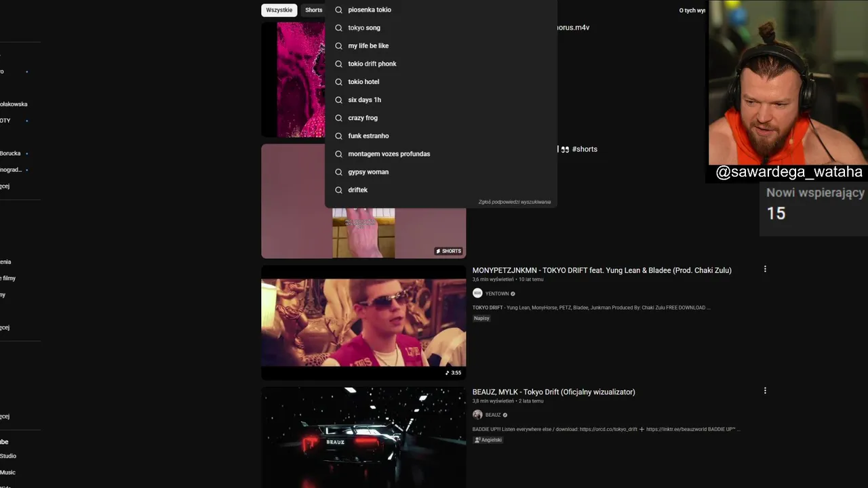Open three-dot menu for BEAUZ, MYLK video

[x=765, y=391]
